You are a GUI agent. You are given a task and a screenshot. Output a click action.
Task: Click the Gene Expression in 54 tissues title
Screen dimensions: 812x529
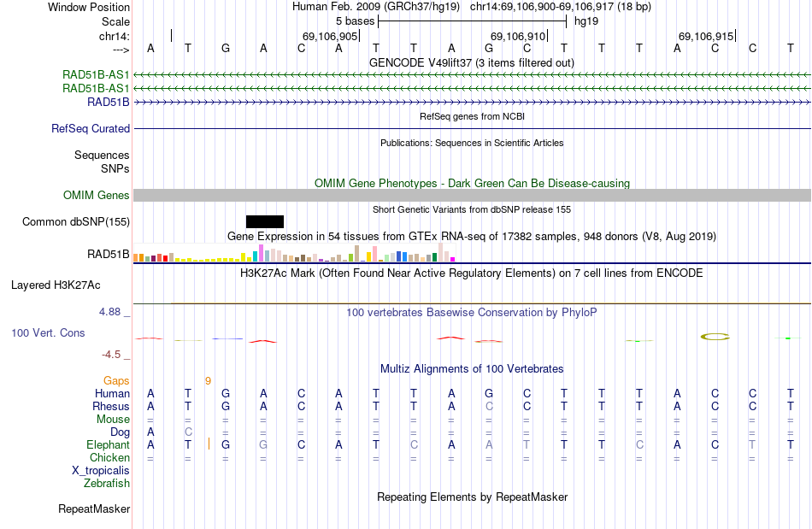[472, 236]
